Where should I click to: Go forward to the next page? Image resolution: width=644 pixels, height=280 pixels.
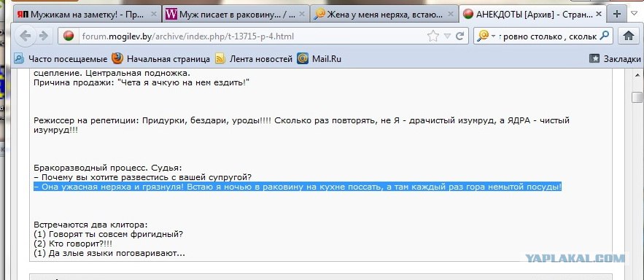coord(43,36)
